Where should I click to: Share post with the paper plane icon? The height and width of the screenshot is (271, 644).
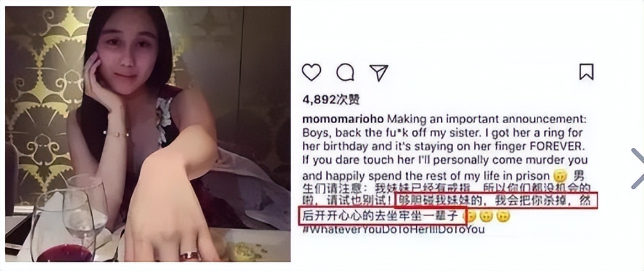pyautogui.click(x=379, y=73)
